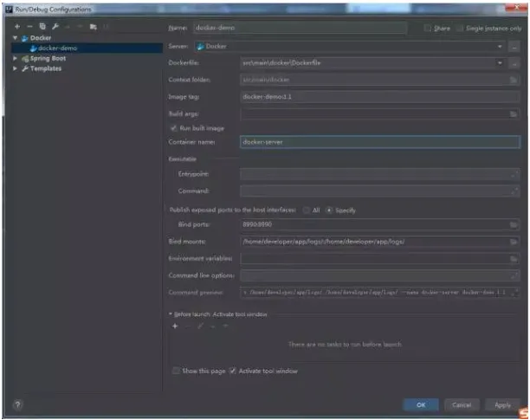Open defaults via wrench icon

click(x=55, y=26)
